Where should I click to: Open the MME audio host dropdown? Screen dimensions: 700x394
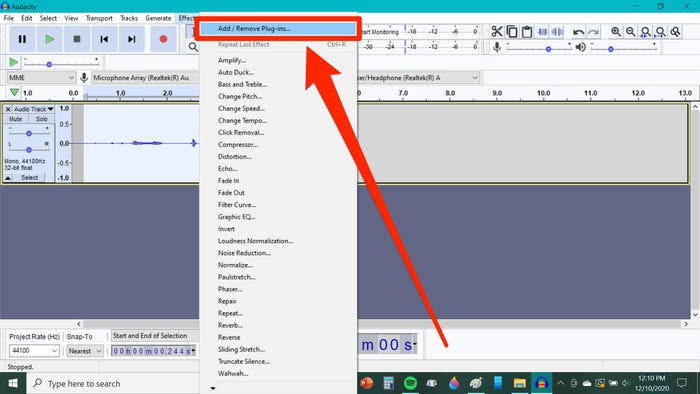coord(41,78)
